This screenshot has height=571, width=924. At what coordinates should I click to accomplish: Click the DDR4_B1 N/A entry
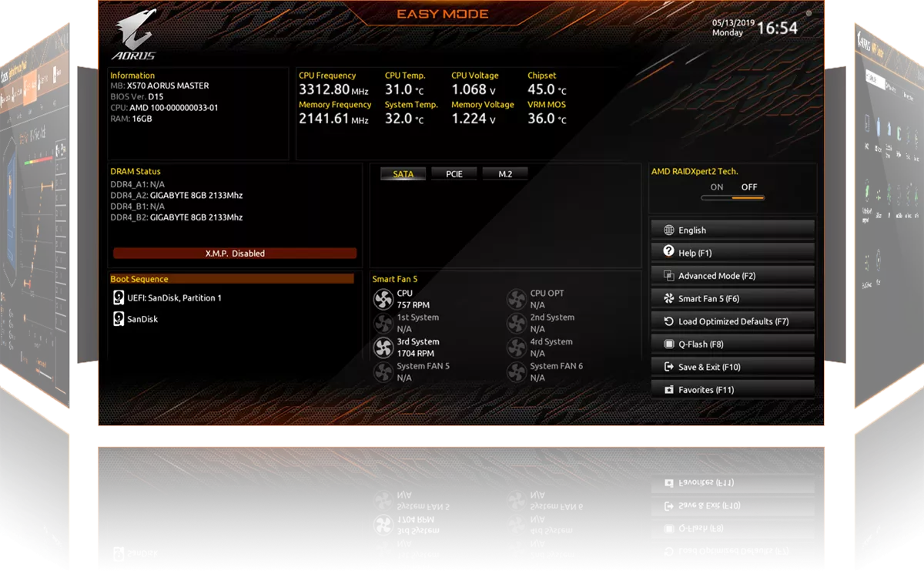tap(137, 207)
